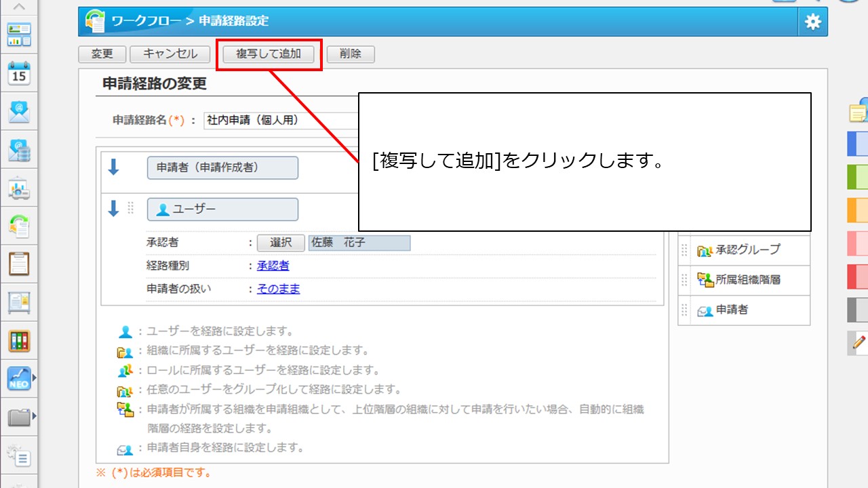Click the 佐藤 花子 approver field
The height and width of the screenshot is (488, 868).
pos(359,243)
